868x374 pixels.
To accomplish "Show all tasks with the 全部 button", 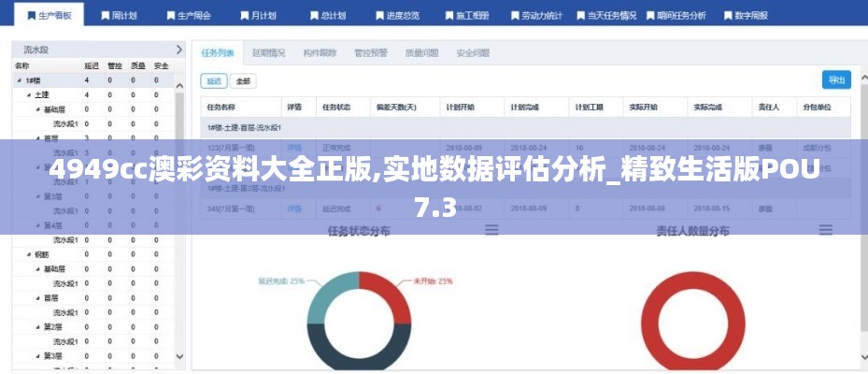I will [243, 81].
